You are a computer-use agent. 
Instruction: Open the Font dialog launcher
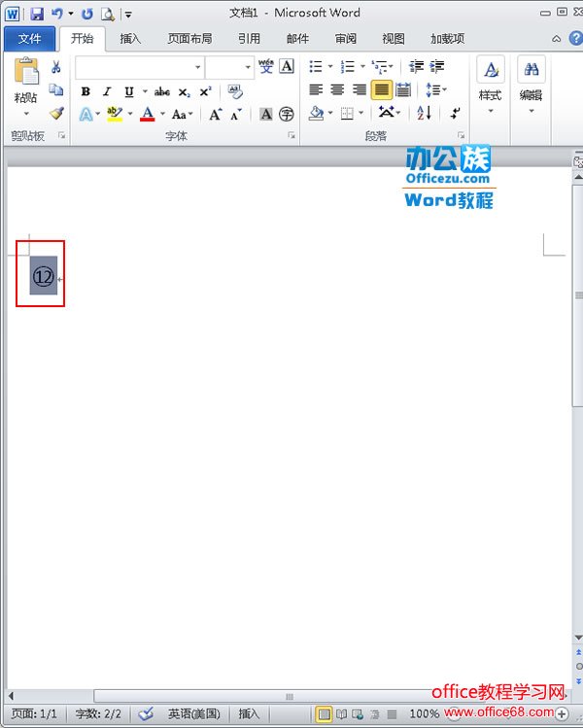[291, 135]
